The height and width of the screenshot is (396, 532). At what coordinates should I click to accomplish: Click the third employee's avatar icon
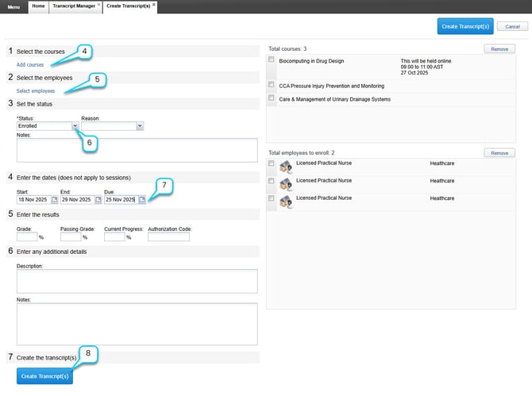pos(285,199)
